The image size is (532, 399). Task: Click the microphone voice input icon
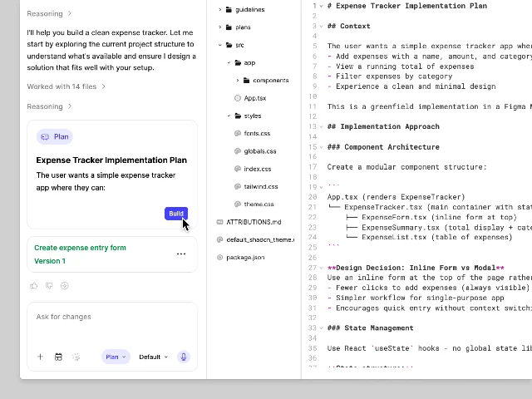pyautogui.click(x=184, y=357)
